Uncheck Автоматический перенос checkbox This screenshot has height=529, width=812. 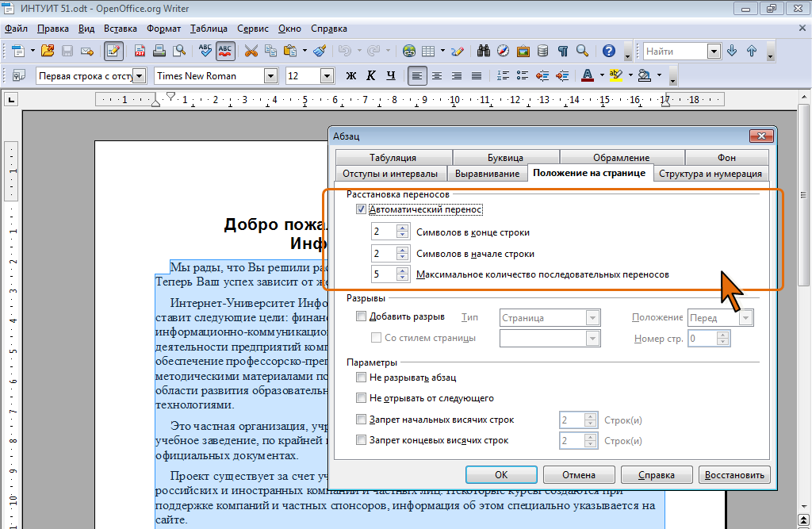coord(361,209)
